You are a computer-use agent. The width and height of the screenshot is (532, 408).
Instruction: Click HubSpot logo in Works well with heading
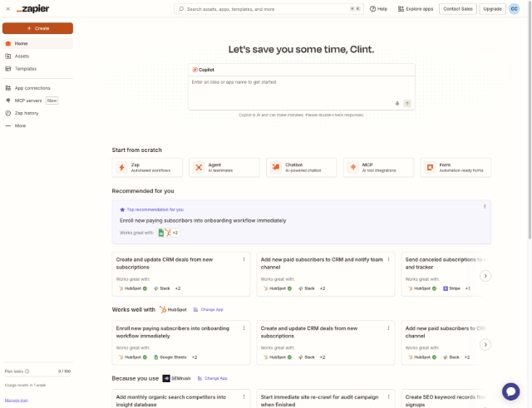click(163, 309)
